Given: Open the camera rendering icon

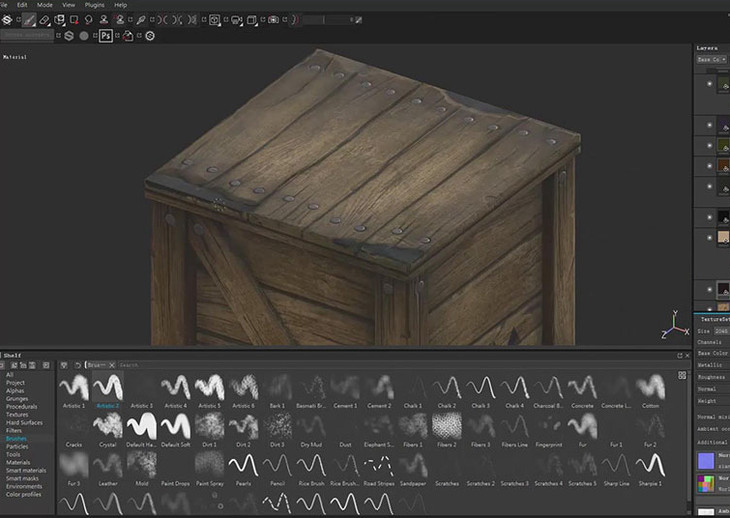Looking at the screenshot, I should tap(273, 20).
